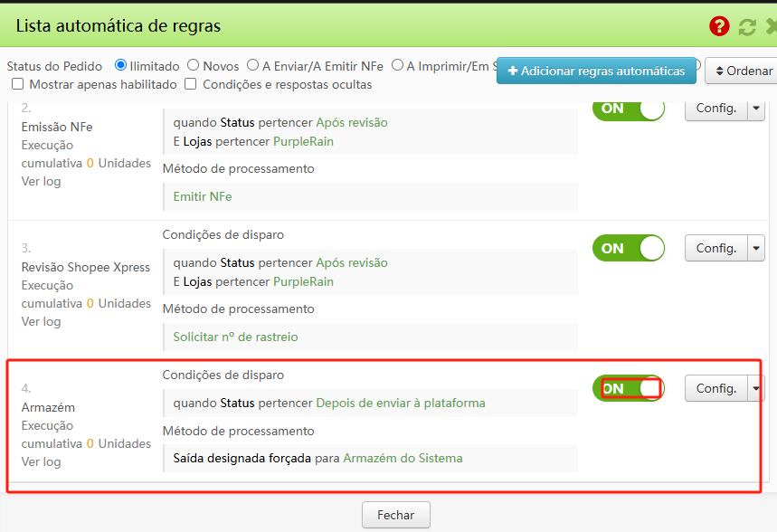Refresh the rules list with the refresh icon
Viewport: 777px width, 532px height.
click(745, 26)
